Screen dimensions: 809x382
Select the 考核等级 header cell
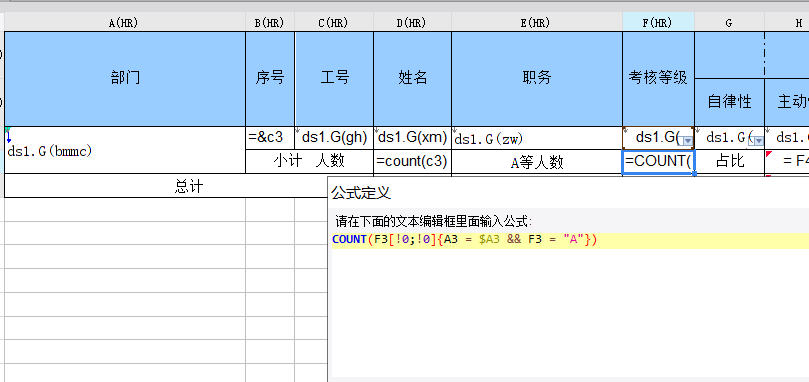[658, 78]
